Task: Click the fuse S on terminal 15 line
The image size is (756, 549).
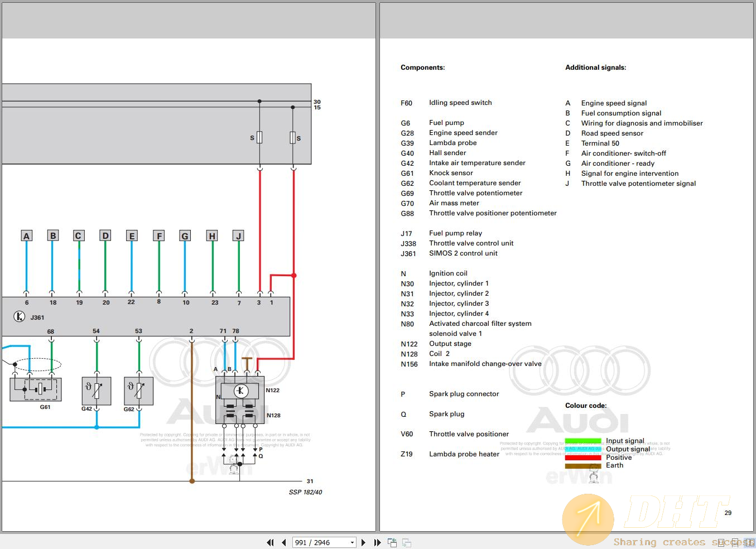Action: [293, 137]
